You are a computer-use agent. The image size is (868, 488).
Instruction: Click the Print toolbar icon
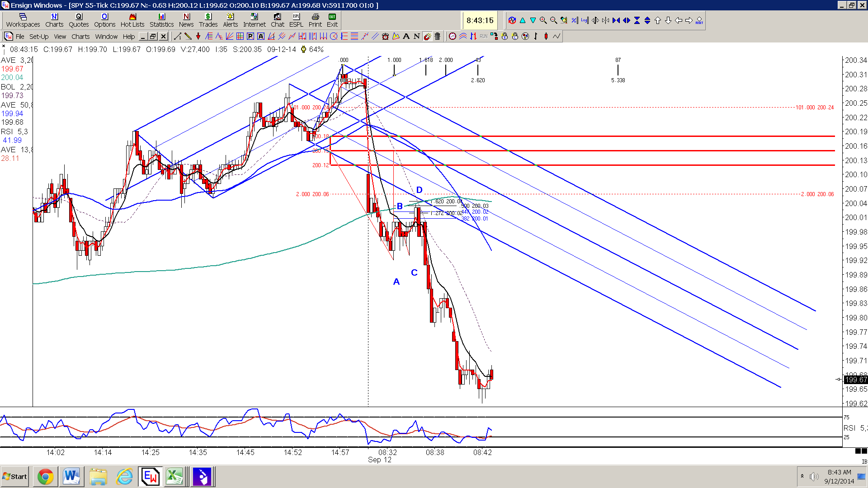[315, 20]
